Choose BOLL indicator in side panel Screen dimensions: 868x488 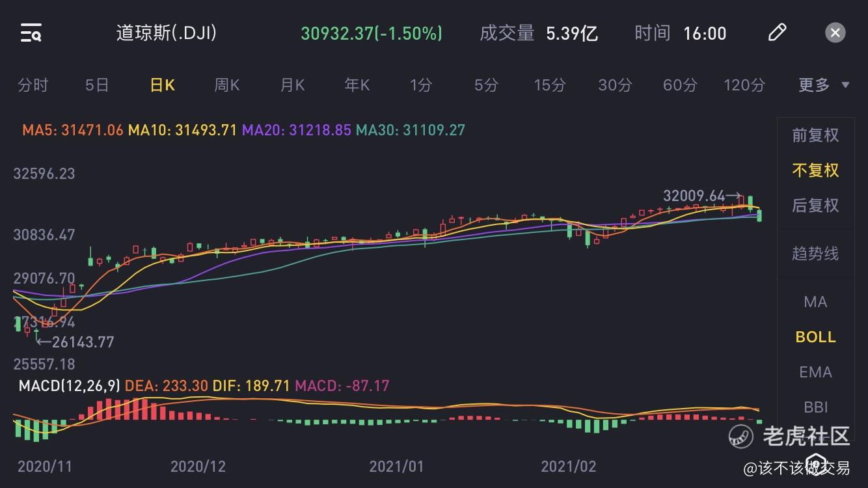pos(815,337)
